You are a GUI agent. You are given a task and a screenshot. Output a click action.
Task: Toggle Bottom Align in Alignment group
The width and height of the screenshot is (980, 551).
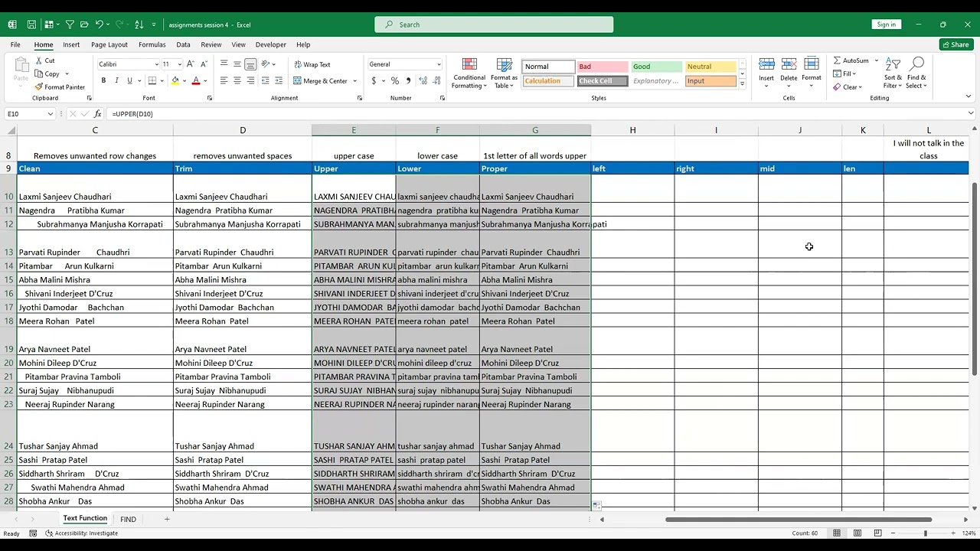250,64
